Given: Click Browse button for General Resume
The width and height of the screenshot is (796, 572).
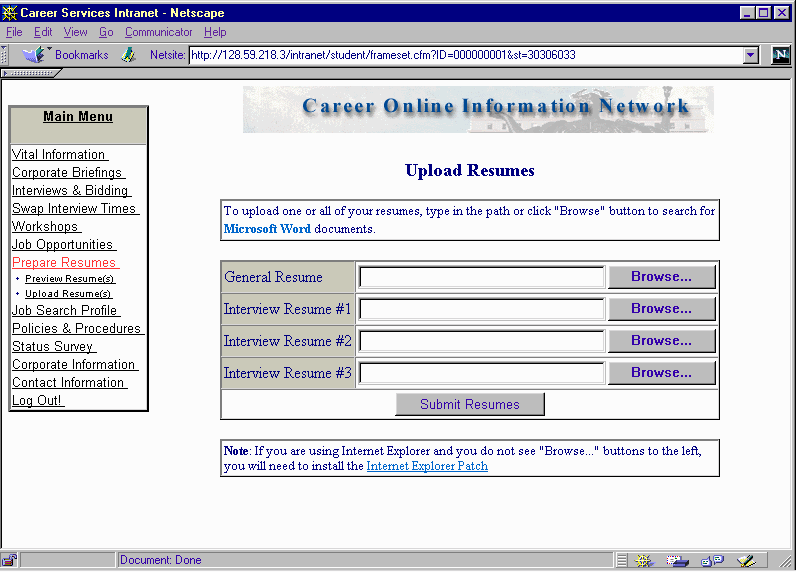Looking at the screenshot, I should pyautogui.click(x=661, y=277).
